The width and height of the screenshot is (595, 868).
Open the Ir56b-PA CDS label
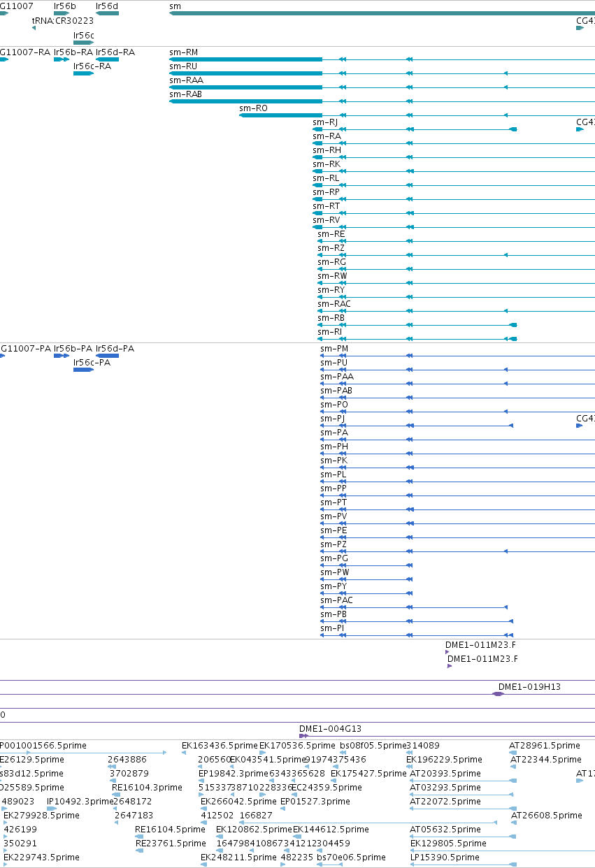click(x=73, y=349)
